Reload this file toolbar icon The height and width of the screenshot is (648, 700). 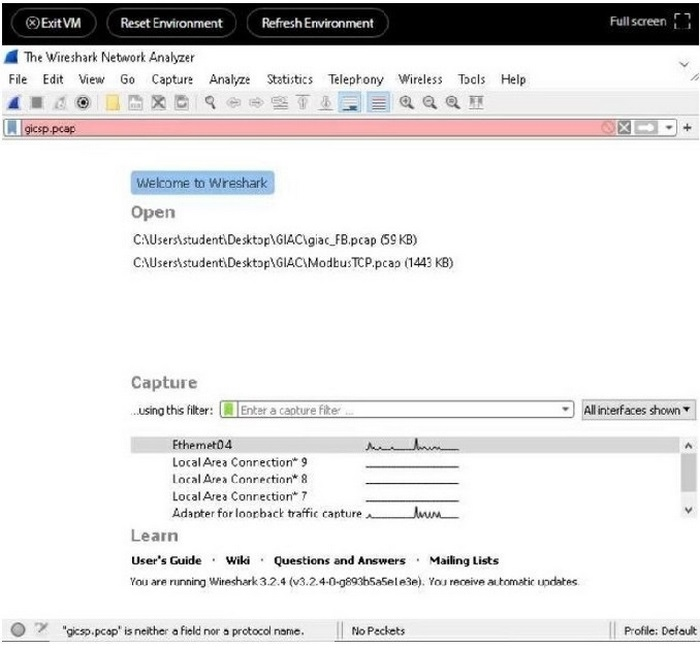pos(182,103)
